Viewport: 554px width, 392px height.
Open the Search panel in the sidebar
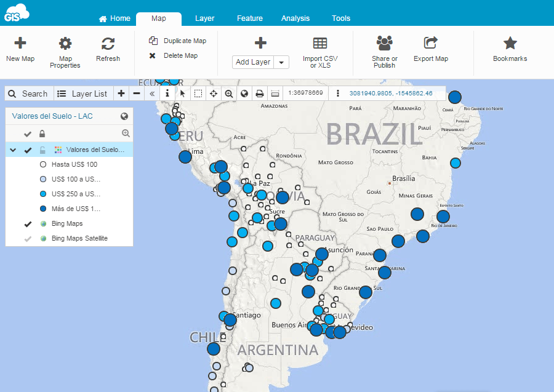(x=28, y=94)
